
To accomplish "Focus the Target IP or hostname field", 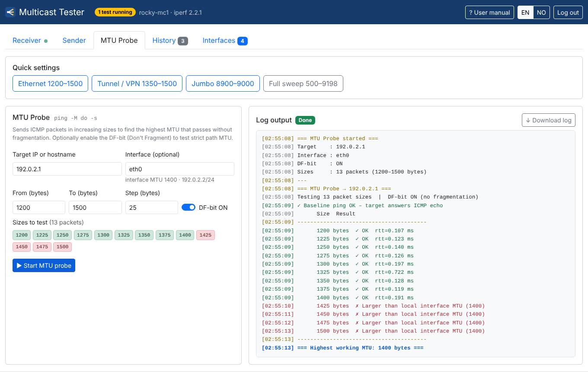I will tap(67, 169).
